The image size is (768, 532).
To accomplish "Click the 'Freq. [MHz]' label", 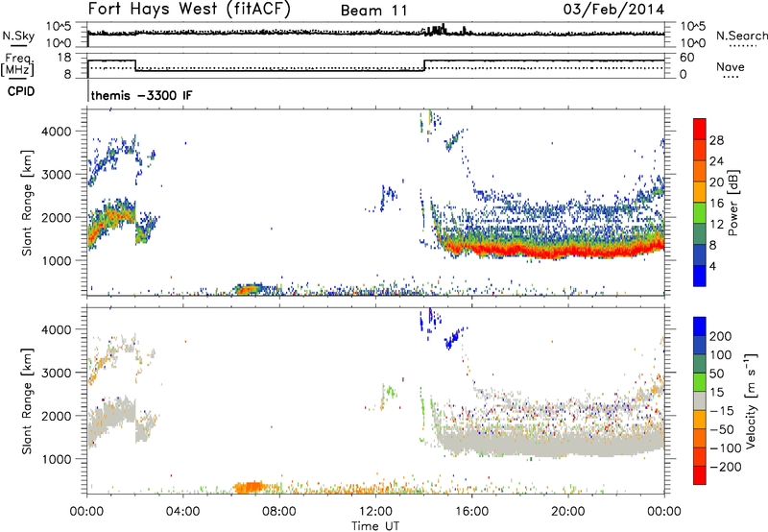I will 18,64.
